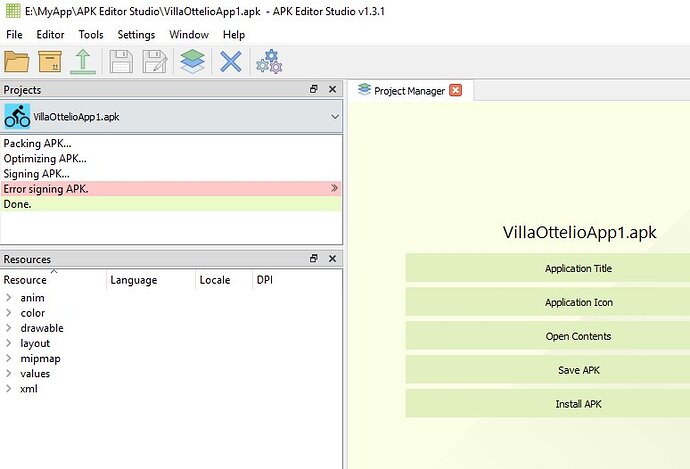Click the bicycle app icon of VillaOttelioApp1.apk

coord(17,116)
